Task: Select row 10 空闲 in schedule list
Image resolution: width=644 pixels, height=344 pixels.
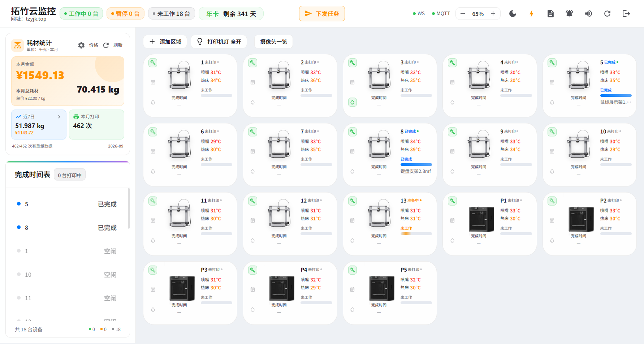Action: point(67,275)
